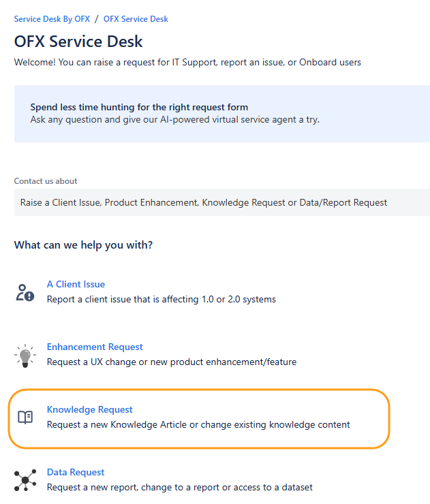This screenshot has width=430, height=504.
Task: Click the Data Request network nodes icon
Action: (x=25, y=480)
